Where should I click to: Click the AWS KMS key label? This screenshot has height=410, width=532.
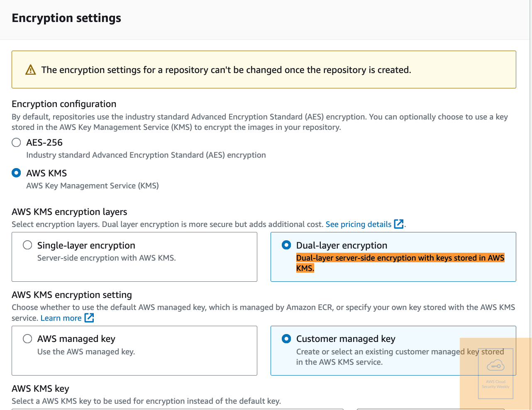tap(40, 389)
